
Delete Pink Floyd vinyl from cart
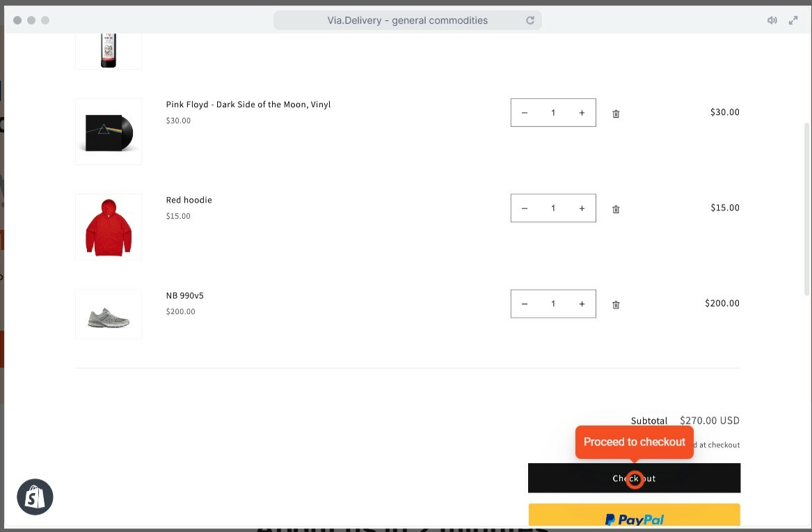[x=616, y=114]
